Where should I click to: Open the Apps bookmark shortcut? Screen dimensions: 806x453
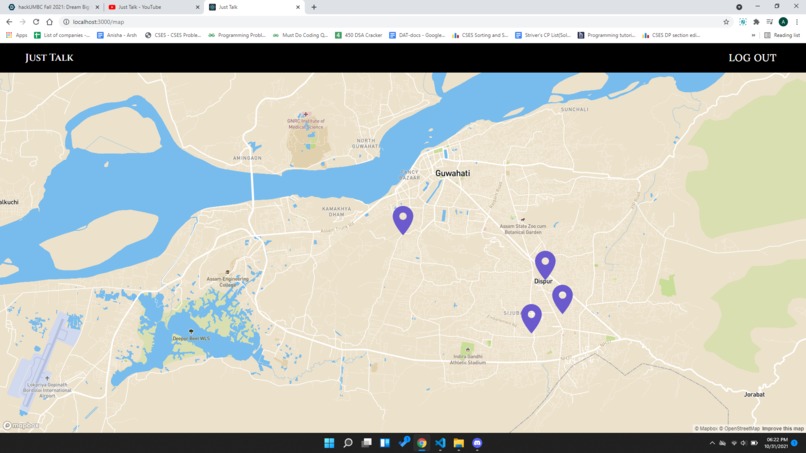coord(16,35)
